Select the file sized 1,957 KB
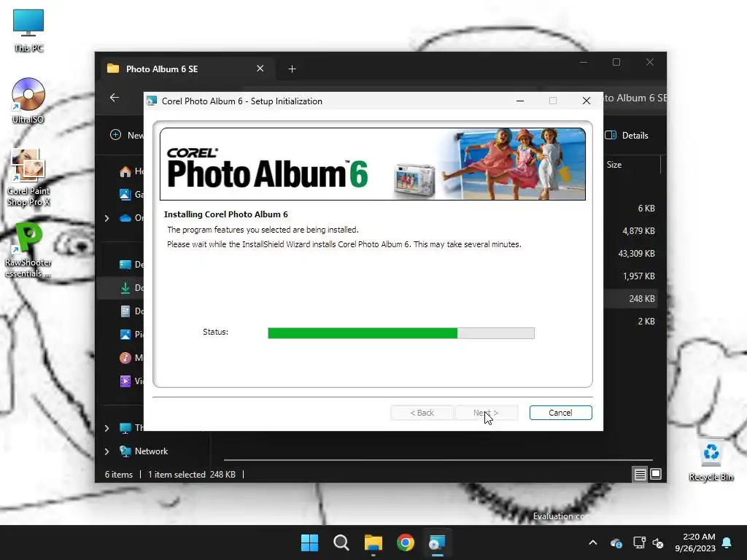This screenshot has height=560, width=747. tap(638, 276)
